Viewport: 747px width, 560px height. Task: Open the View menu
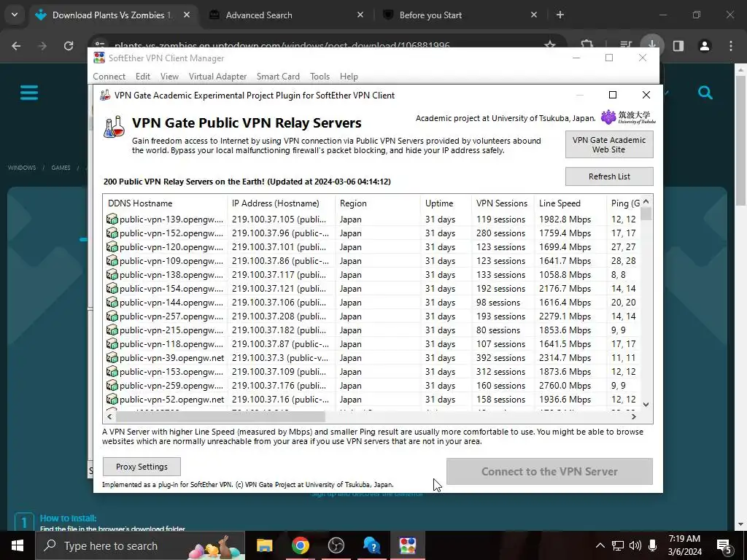tap(169, 76)
